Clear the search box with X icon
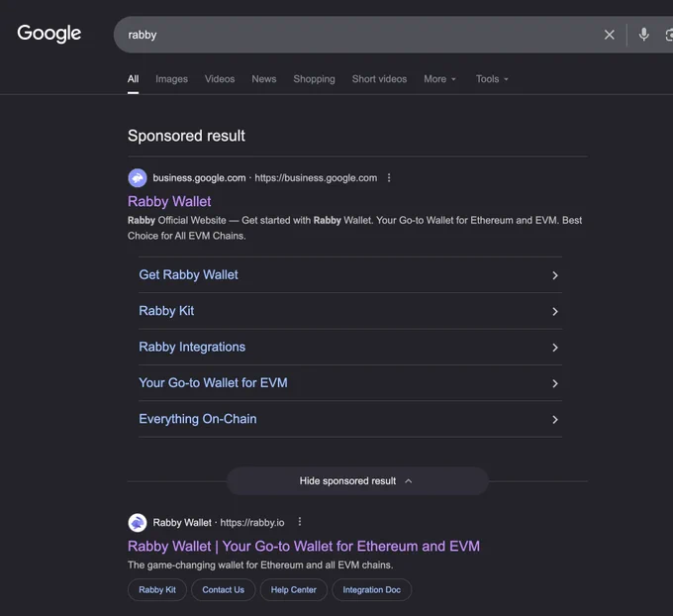 point(609,35)
